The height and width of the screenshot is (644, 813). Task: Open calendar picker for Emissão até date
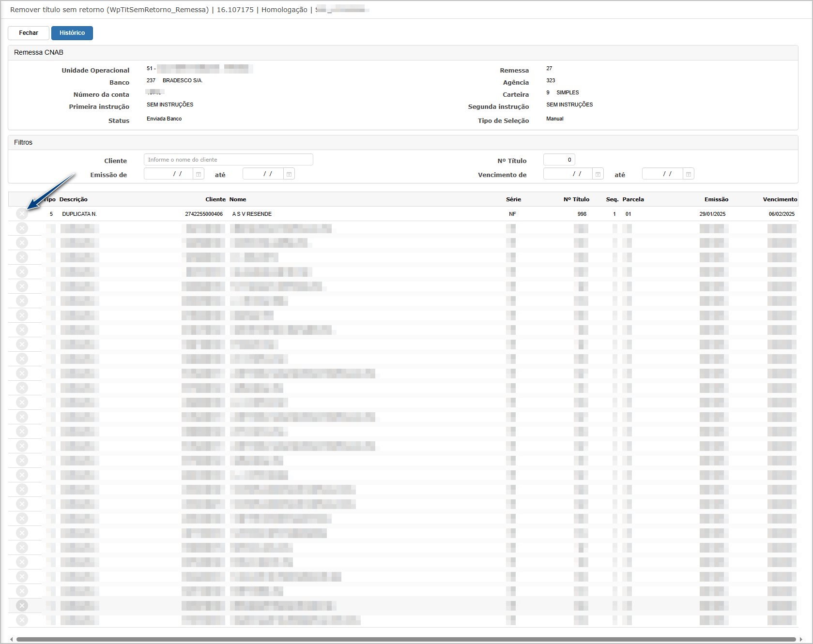289,174
